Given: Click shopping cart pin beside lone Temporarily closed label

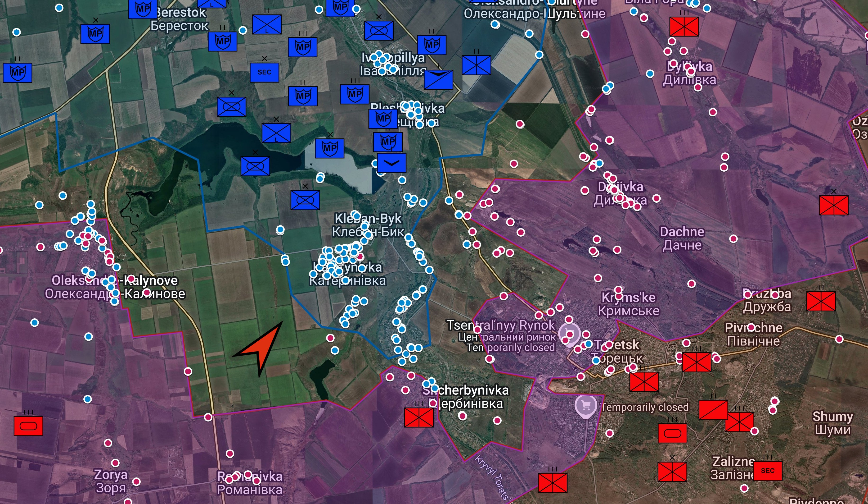Looking at the screenshot, I should point(585,406).
